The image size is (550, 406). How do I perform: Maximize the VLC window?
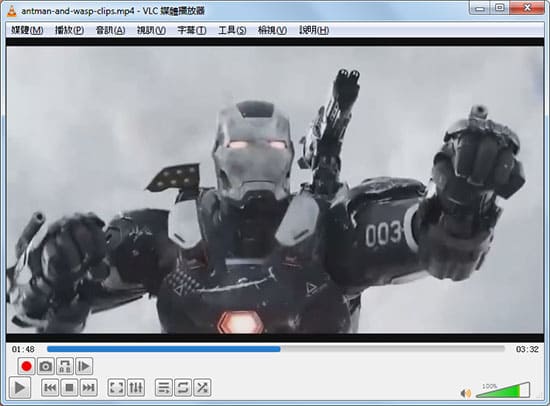click(x=499, y=8)
